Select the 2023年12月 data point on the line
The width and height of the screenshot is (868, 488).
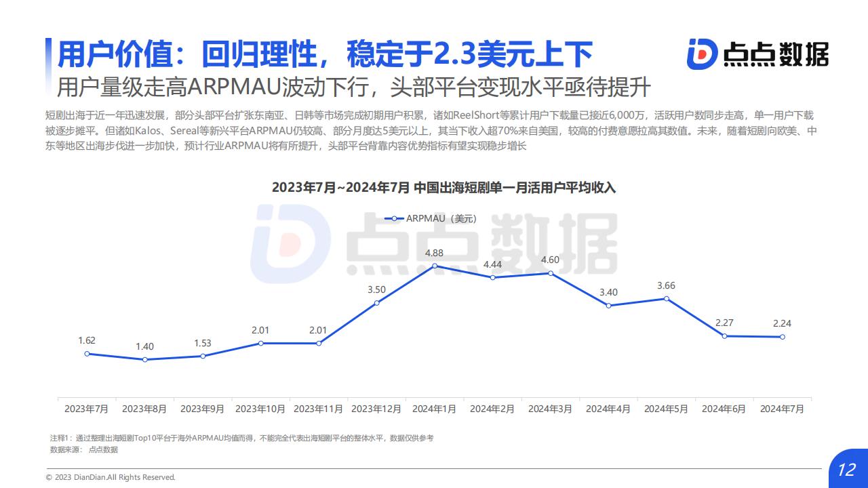click(x=376, y=303)
